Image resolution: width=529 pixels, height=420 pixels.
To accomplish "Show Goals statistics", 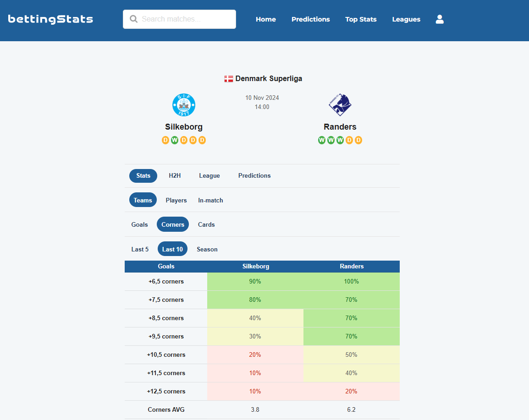I will coord(140,224).
